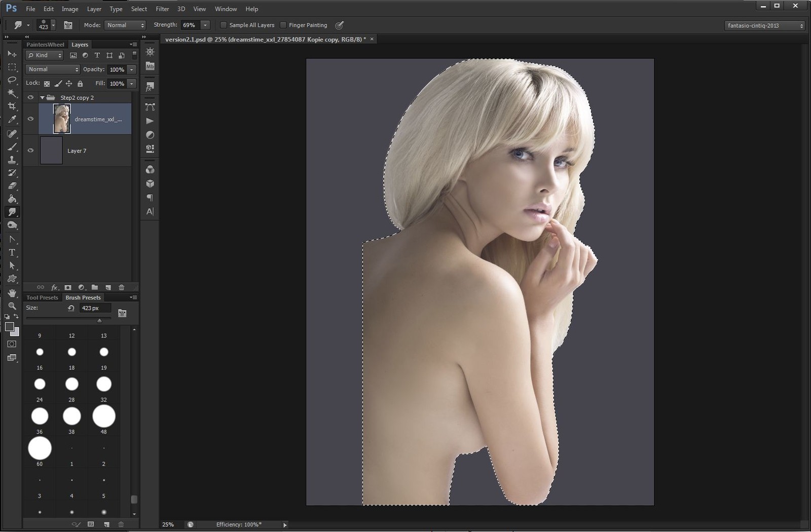This screenshot has width=811, height=532.
Task: Select the Eyedropper tool
Action: 12,120
